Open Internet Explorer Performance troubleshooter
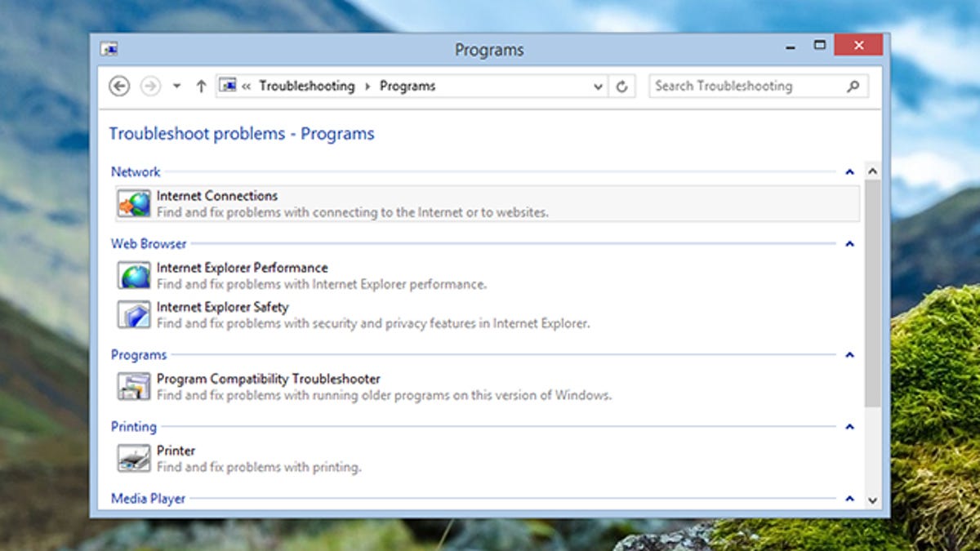Image resolution: width=980 pixels, height=551 pixels. (488, 275)
